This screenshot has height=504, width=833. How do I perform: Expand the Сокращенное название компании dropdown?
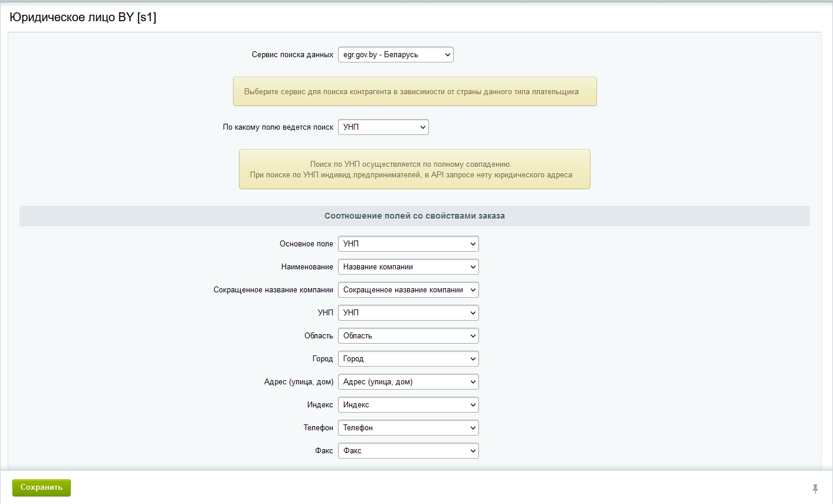coord(408,290)
